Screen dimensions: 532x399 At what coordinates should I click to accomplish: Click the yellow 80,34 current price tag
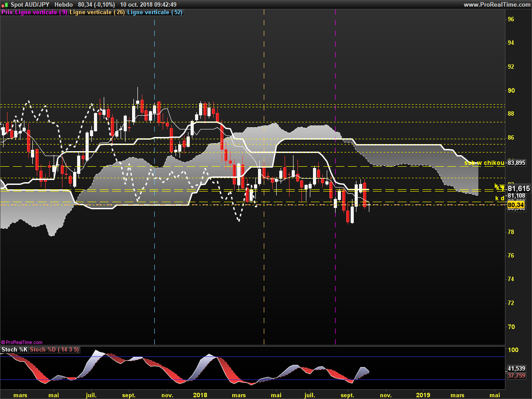pyautogui.click(x=516, y=205)
